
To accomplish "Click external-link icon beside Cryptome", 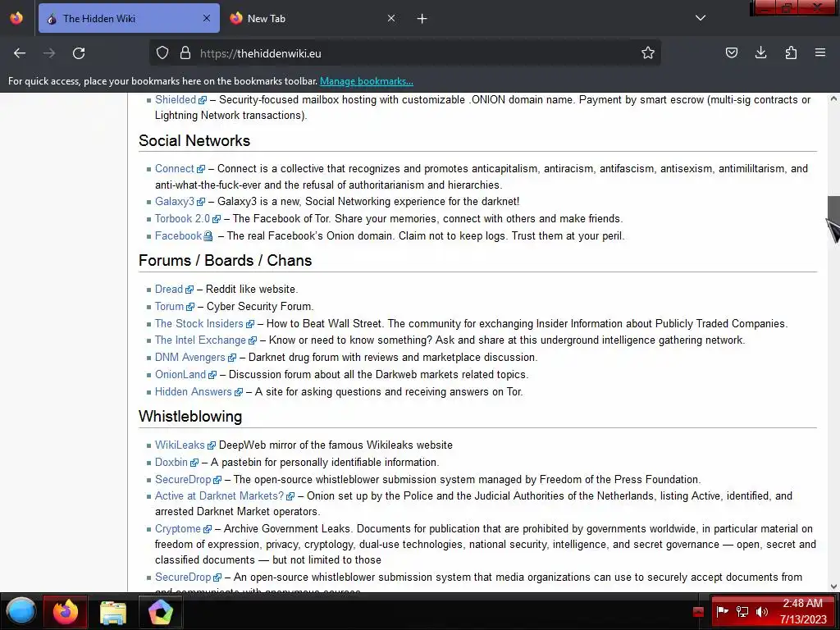I will [208, 529].
